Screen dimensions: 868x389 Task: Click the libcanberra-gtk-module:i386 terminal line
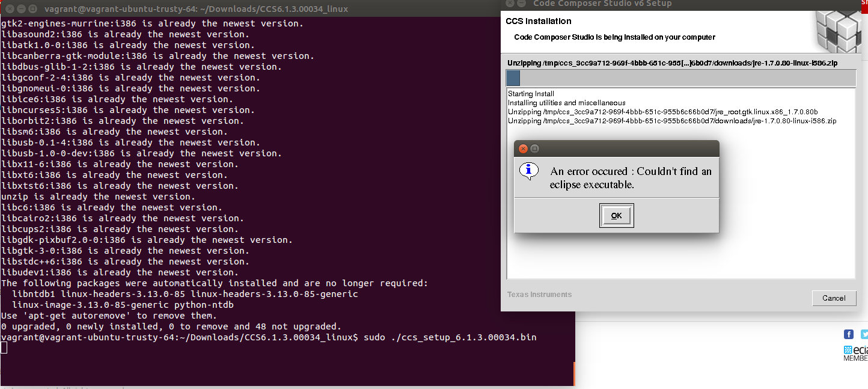tap(157, 56)
